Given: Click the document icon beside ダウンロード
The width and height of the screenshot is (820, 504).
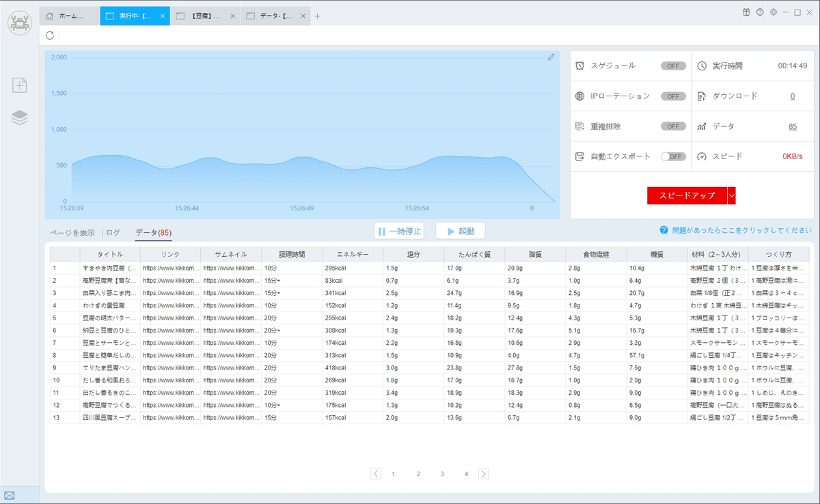Looking at the screenshot, I should (x=701, y=96).
